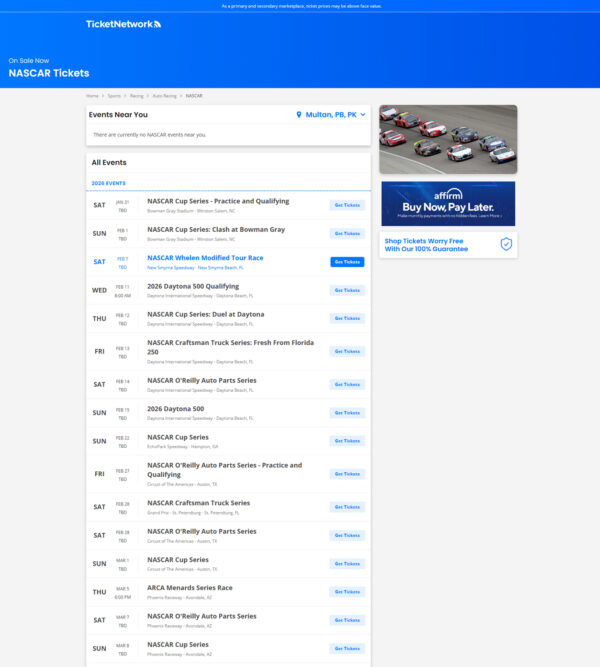
Task: Get tickets for Clash at Bowman Gray
Action: click(347, 234)
